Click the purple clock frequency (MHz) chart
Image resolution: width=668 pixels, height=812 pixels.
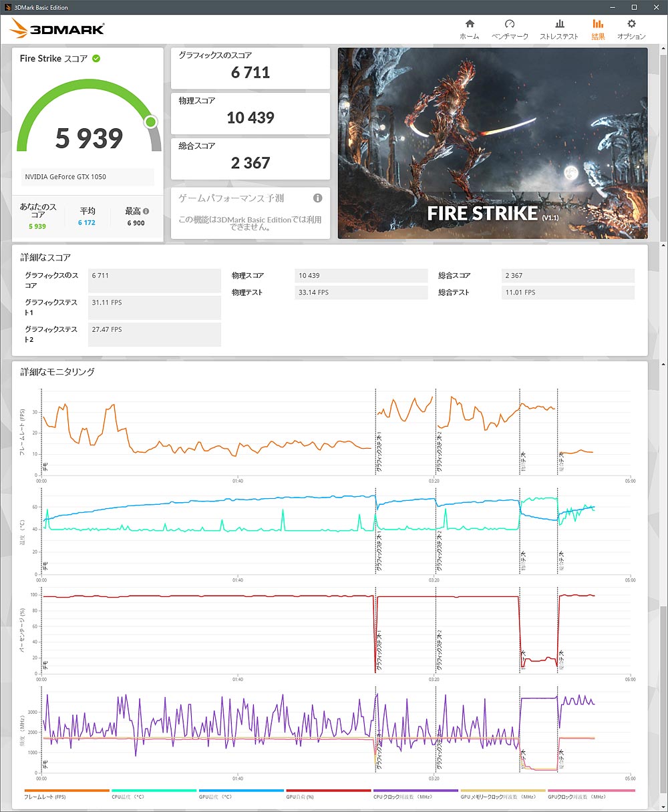336,729
